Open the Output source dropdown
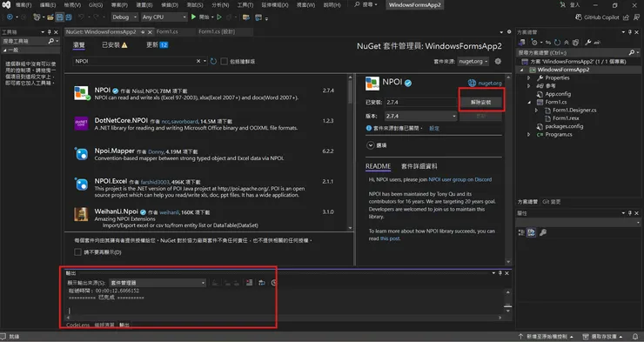The height and width of the screenshot is (342, 644). point(158,283)
